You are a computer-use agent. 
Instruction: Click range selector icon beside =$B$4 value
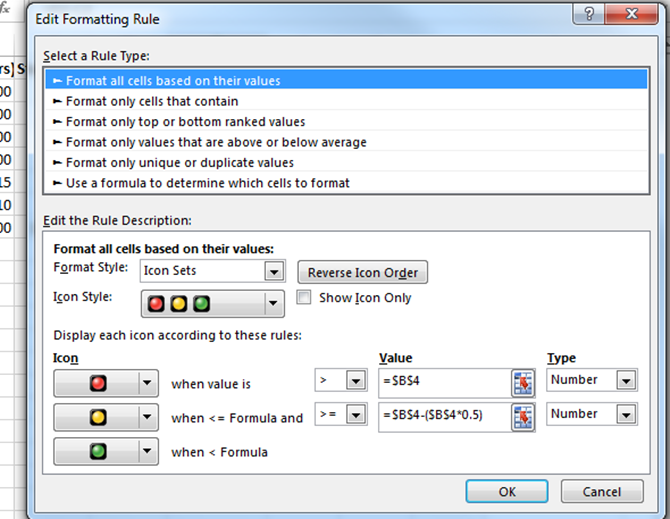521,382
